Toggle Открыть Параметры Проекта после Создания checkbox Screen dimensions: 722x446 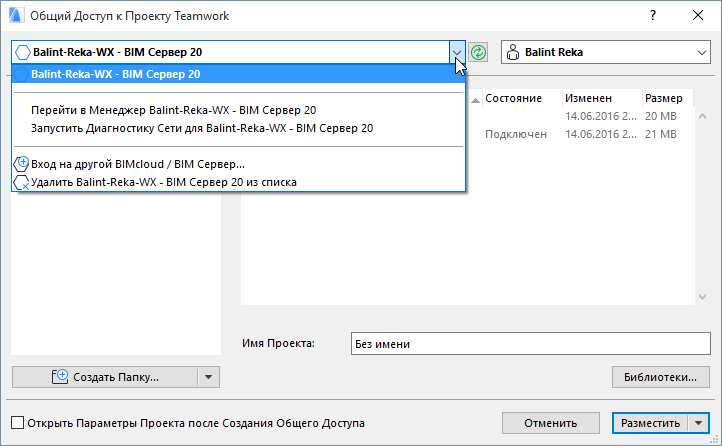(17, 423)
